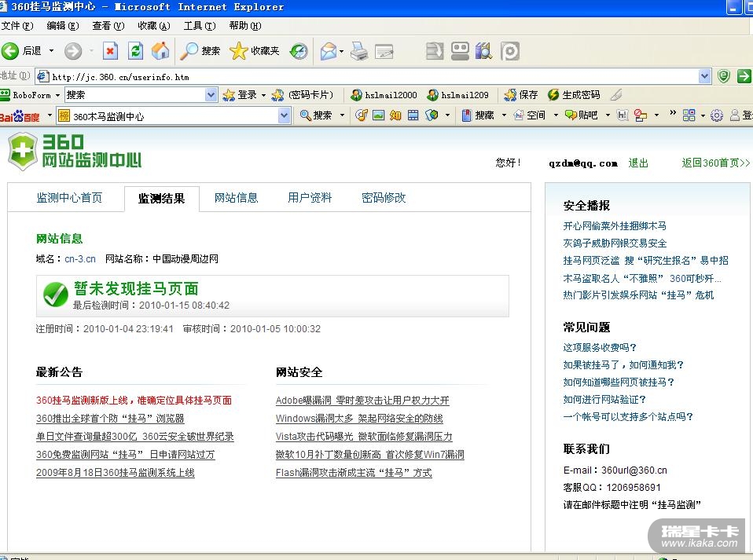Click the 退出 logout link

(x=638, y=163)
